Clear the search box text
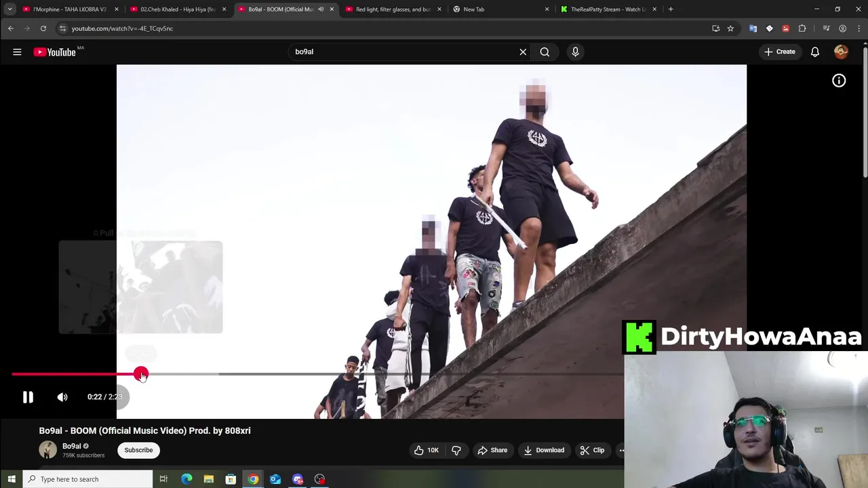The width and height of the screenshot is (868, 488). click(523, 52)
